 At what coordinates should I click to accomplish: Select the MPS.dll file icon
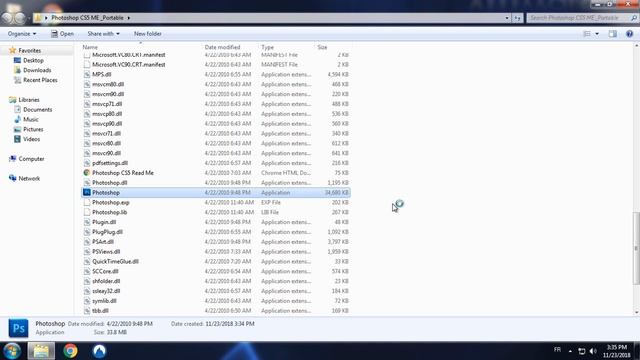pyautogui.click(x=87, y=74)
